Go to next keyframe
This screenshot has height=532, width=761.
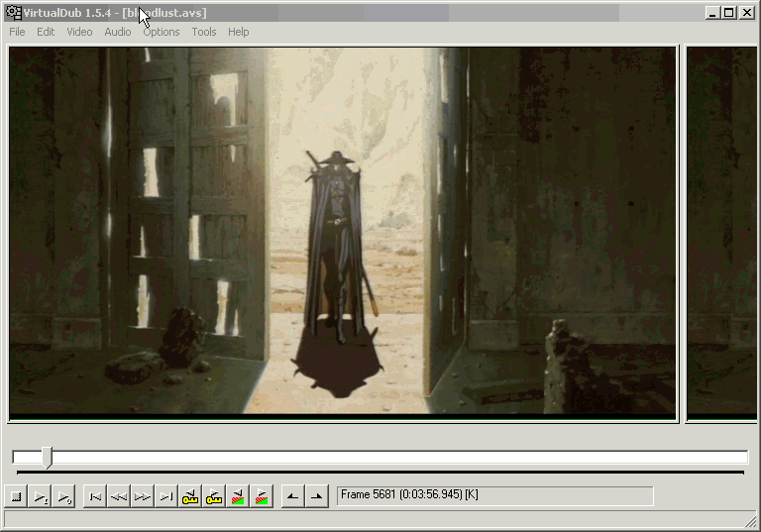(x=214, y=496)
